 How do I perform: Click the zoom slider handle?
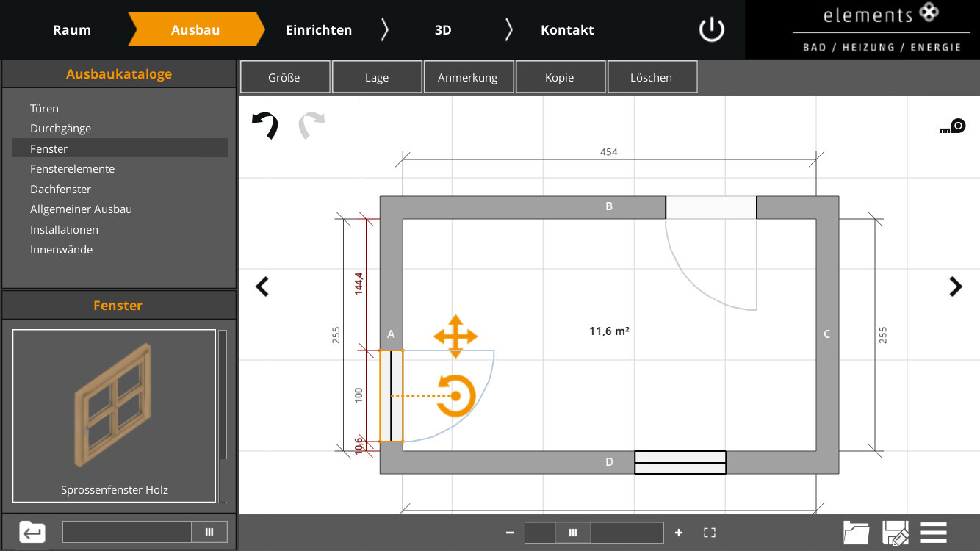pyautogui.click(x=573, y=533)
